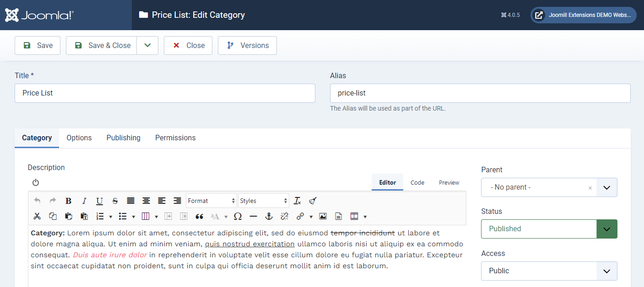
Task: Click the insert image icon
Action: pos(323,216)
